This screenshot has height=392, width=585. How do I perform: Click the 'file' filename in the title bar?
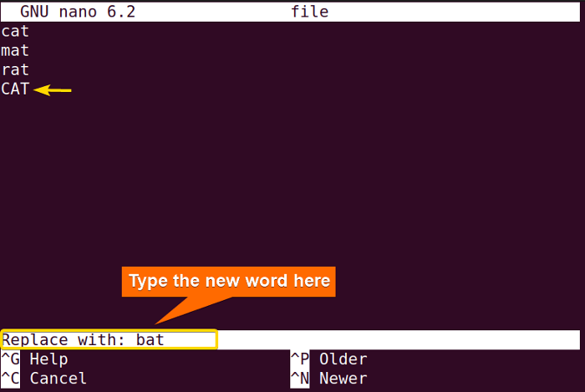[310, 12]
